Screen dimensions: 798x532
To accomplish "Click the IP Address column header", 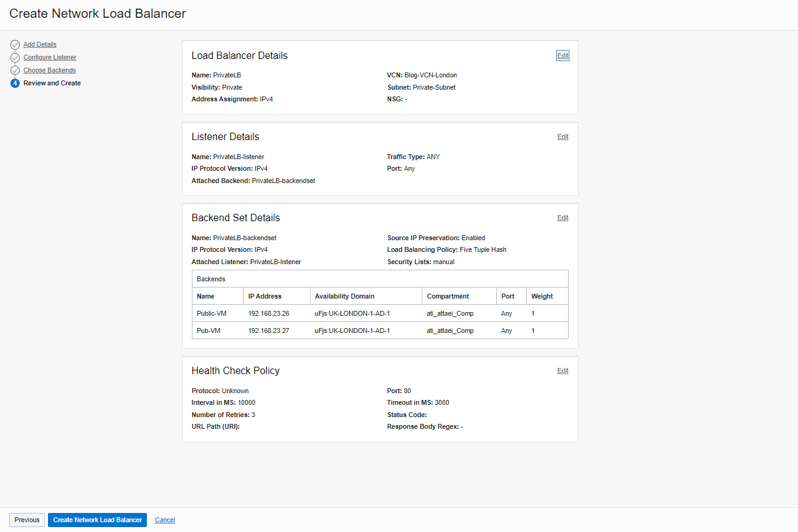I will coord(265,296).
